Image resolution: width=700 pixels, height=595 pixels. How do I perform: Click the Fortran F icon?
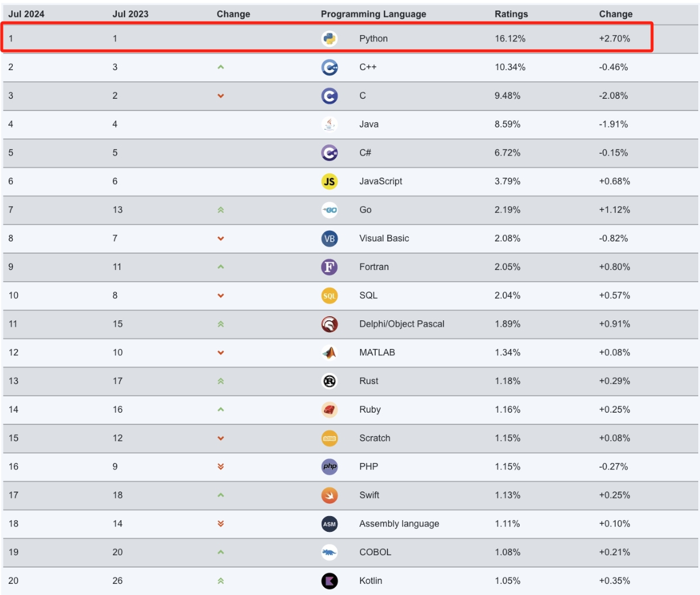tap(330, 267)
